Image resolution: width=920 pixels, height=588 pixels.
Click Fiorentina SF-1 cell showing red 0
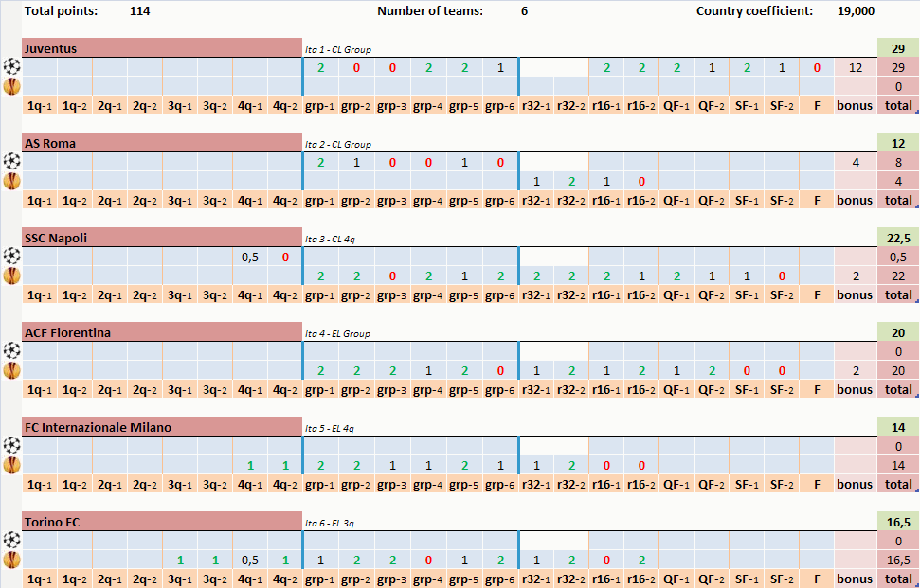point(747,370)
